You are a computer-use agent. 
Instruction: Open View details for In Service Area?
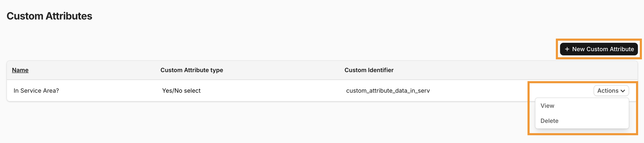tap(547, 105)
